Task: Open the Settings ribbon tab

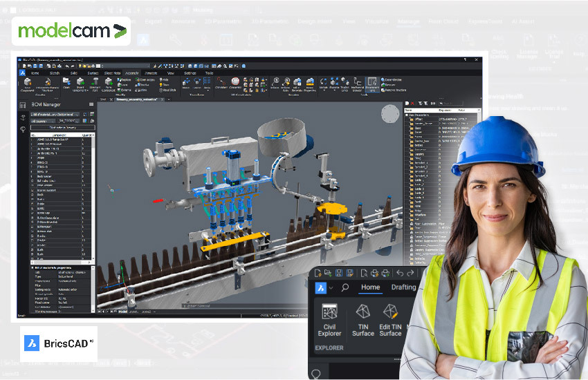Action: (190, 73)
